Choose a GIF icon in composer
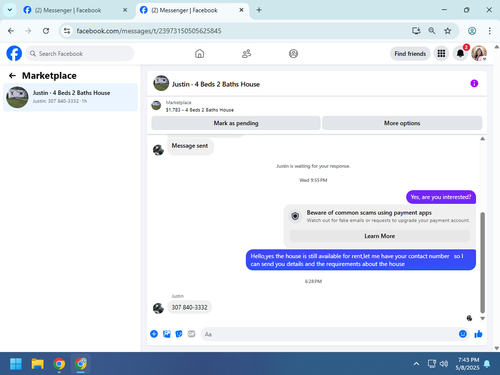This screenshot has width=500, height=375. pos(191,334)
